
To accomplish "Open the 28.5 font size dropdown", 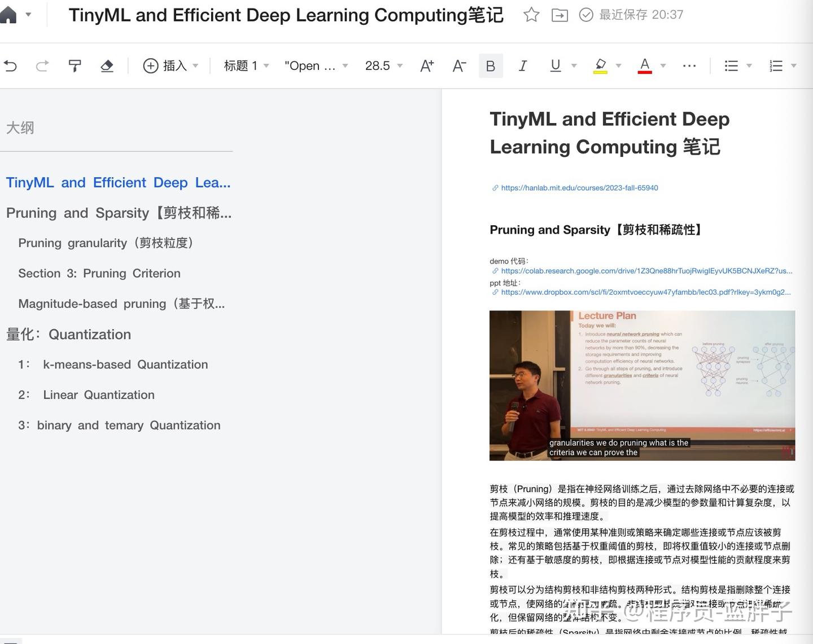I will click(384, 66).
